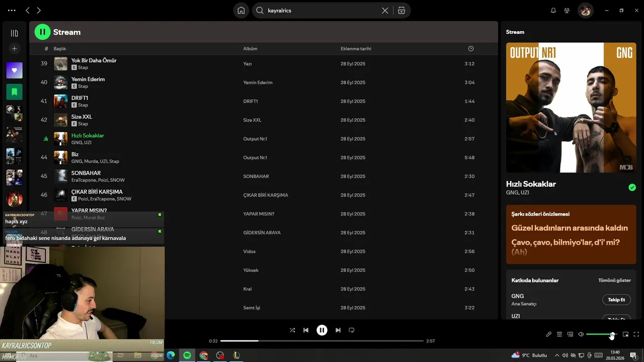Open album link Yazı
The image size is (644, 362).
(247, 64)
